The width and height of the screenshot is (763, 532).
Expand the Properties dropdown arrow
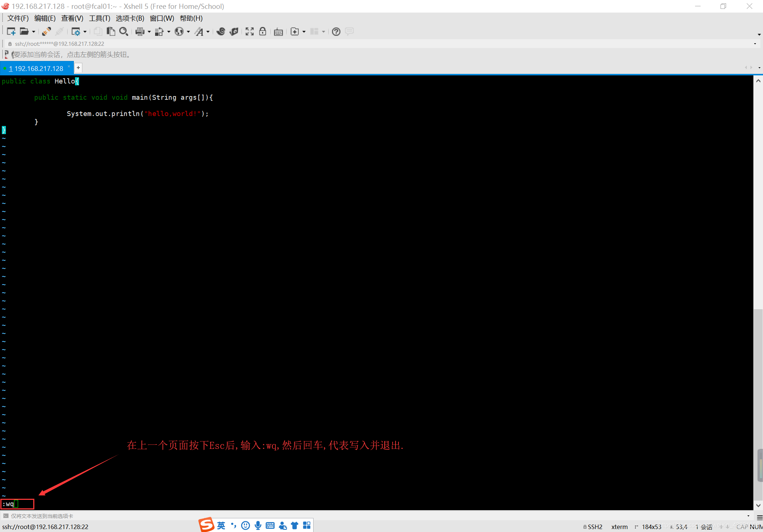coord(85,32)
